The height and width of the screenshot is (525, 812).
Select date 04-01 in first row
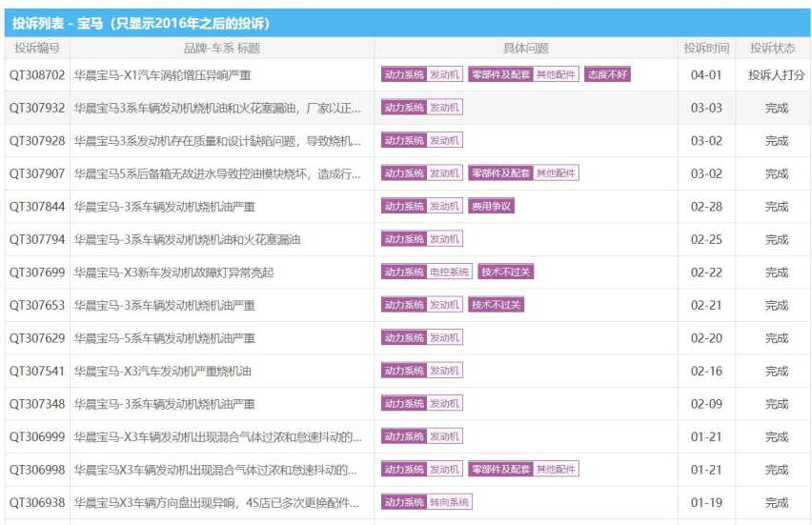[706, 75]
